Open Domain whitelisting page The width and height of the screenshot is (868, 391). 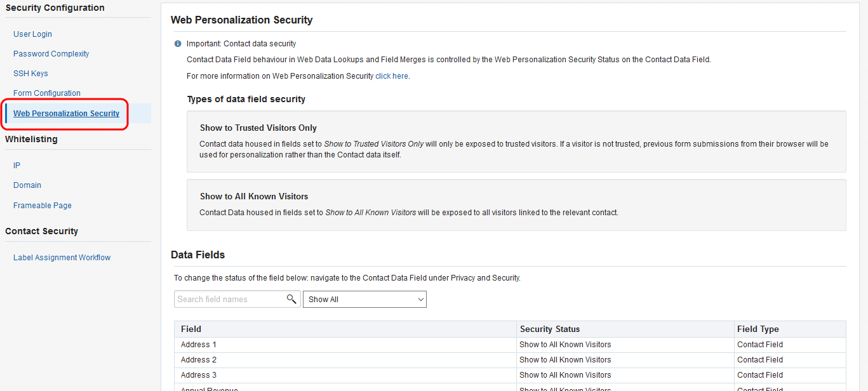point(27,185)
